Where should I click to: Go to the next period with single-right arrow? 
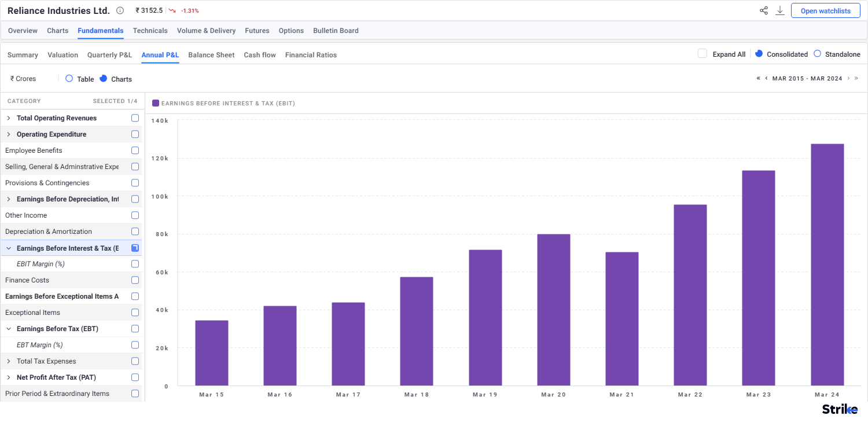tap(848, 78)
